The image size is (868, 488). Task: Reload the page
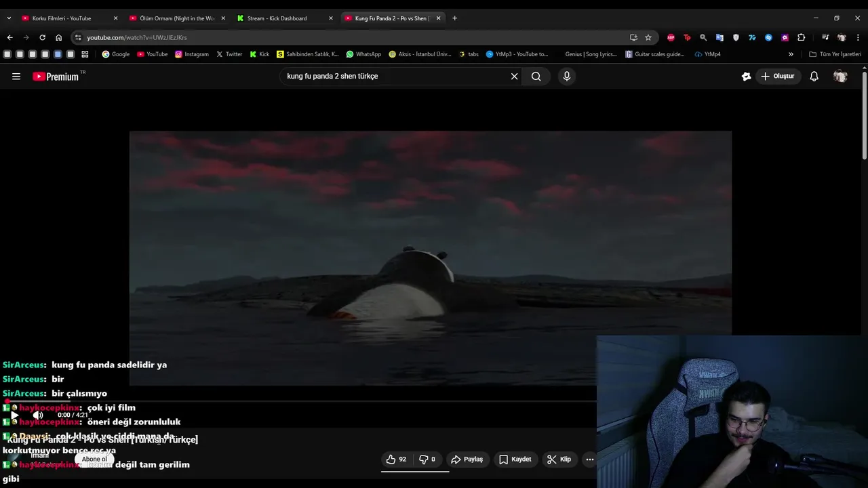pyautogui.click(x=42, y=37)
